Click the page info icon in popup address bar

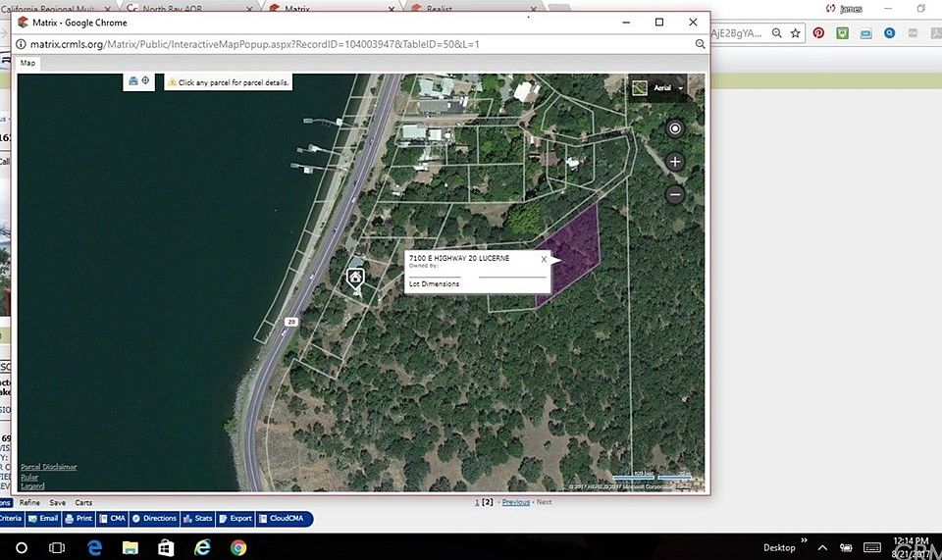point(21,44)
